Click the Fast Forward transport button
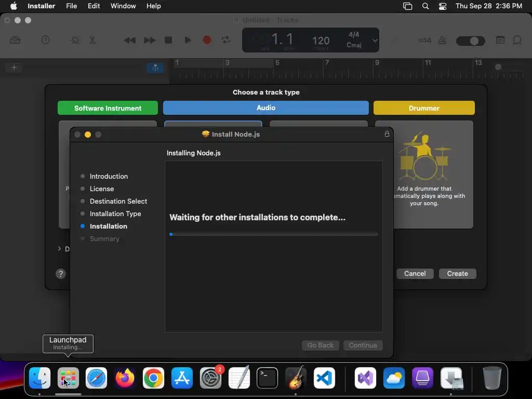This screenshot has height=399, width=532. 149,41
